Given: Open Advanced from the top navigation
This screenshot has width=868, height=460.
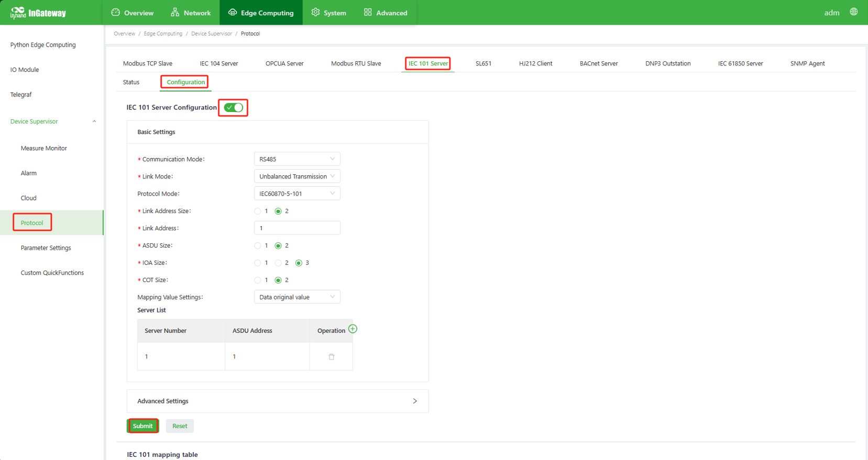Looking at the screenshot, I should pyautogui.click(x=385, y=13).
